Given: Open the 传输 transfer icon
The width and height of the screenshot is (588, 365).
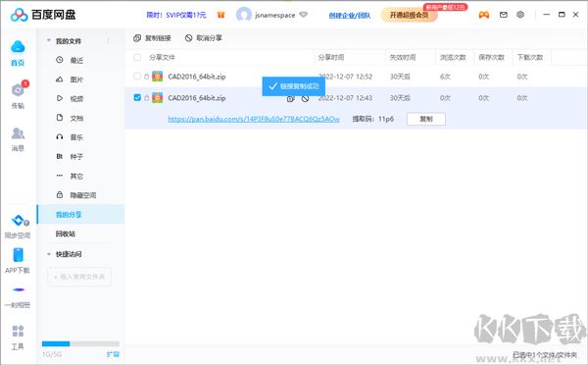Looking at the screenshot, I should [18, 90].
